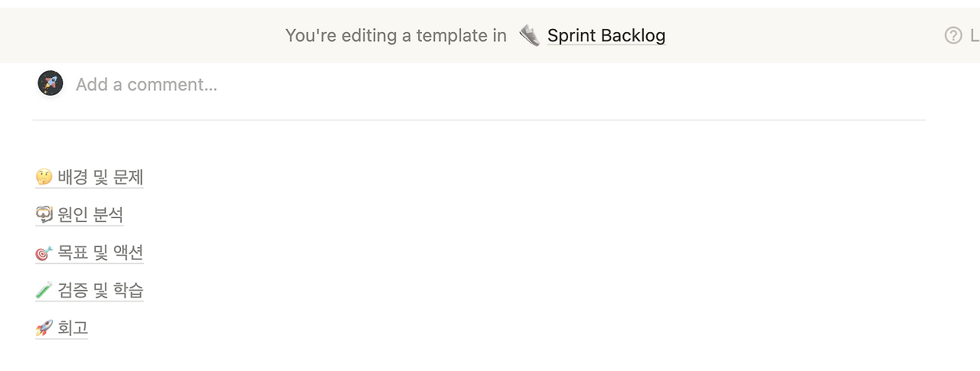The image size is (980, 371).
Task: Click the rocket user avatar
Action: point(51,83)
